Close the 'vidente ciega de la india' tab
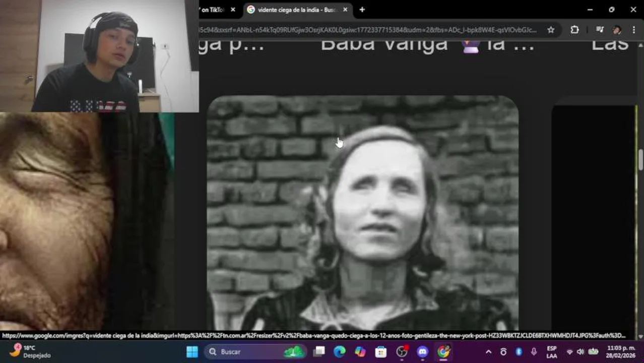This screenshot has height=363, width=644. 345,10
